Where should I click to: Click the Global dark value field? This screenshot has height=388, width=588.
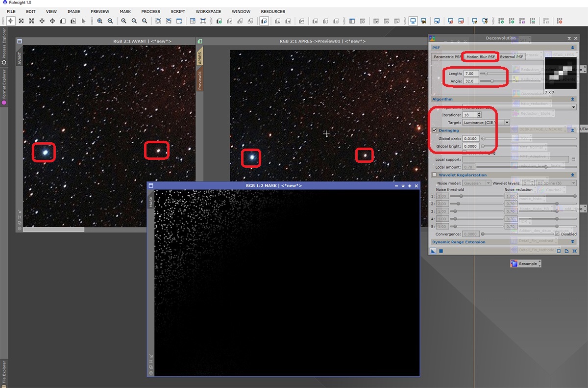tap(471, 139)
